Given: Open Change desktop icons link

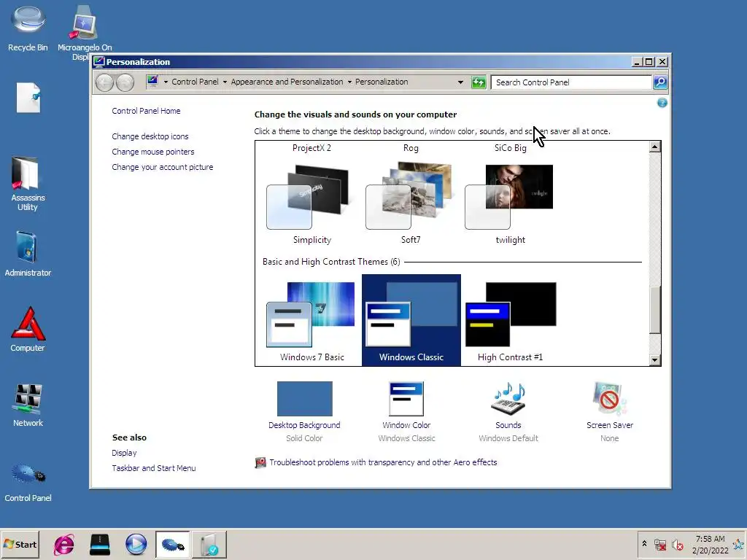Looking at the screenshot, I should (150, 136).
